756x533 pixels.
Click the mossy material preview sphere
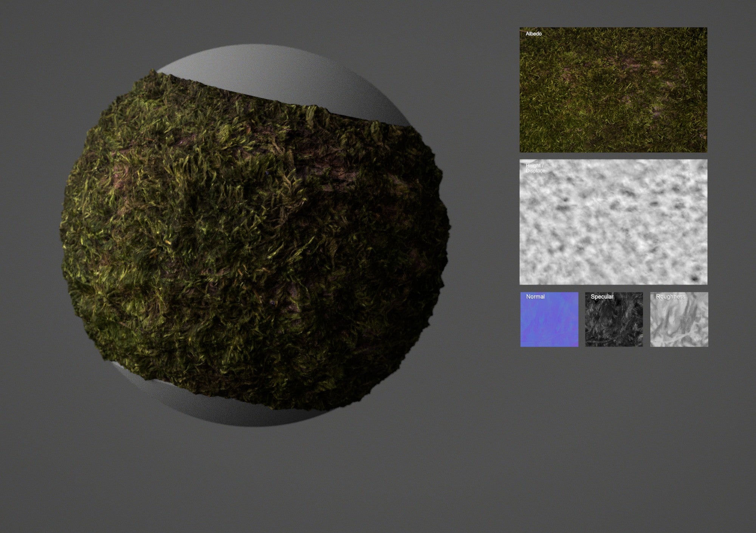(255, 236)
